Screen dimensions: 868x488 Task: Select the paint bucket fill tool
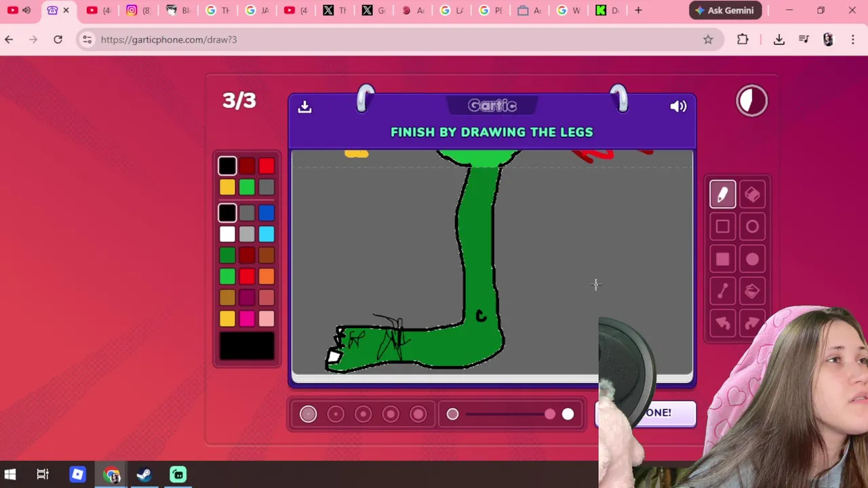752,291
